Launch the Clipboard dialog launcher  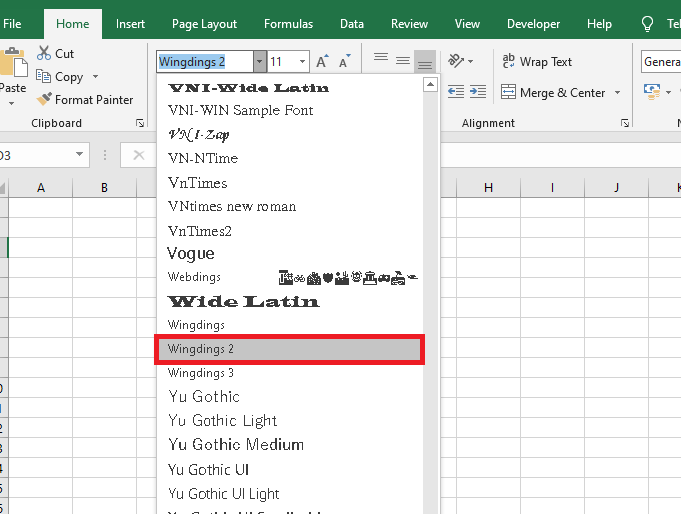(x=140, y=123)
